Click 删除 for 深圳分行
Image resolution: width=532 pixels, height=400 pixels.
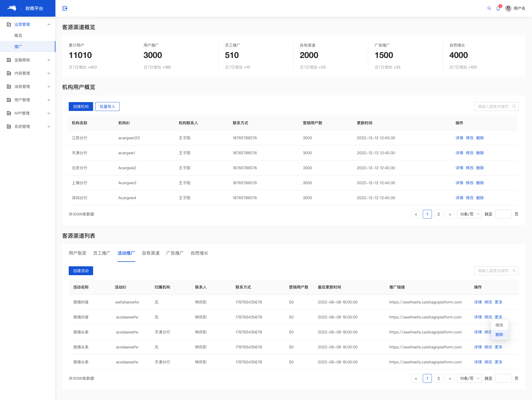pyautogui.click(x=480, y=198)
